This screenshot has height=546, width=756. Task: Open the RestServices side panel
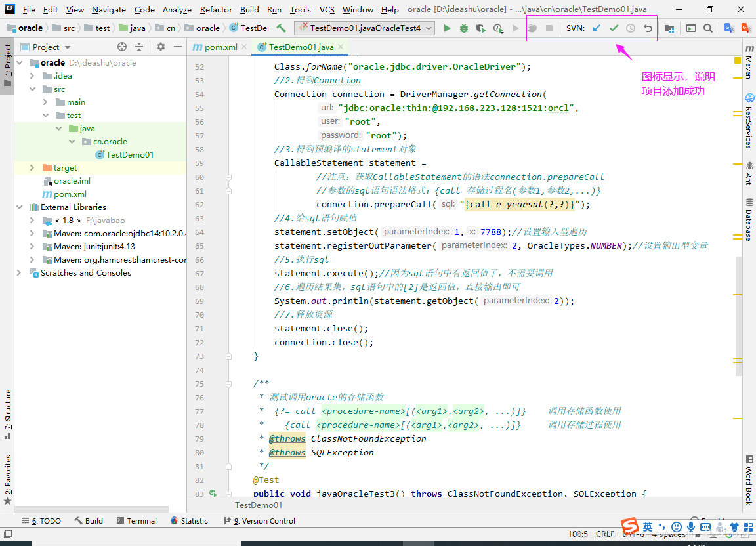pos(749,121)
